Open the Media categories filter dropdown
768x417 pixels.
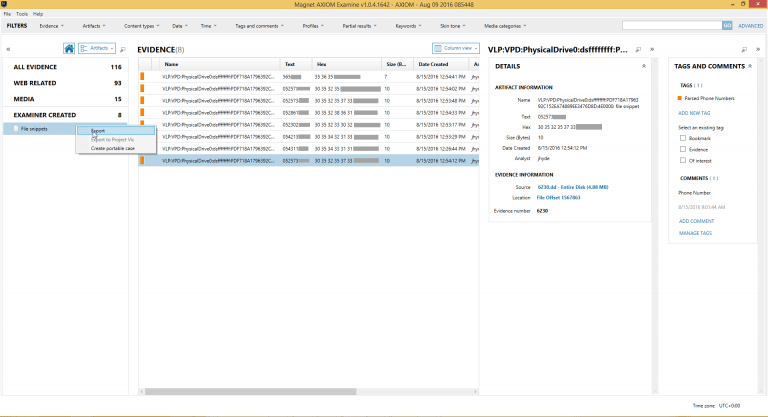point(505,26)
